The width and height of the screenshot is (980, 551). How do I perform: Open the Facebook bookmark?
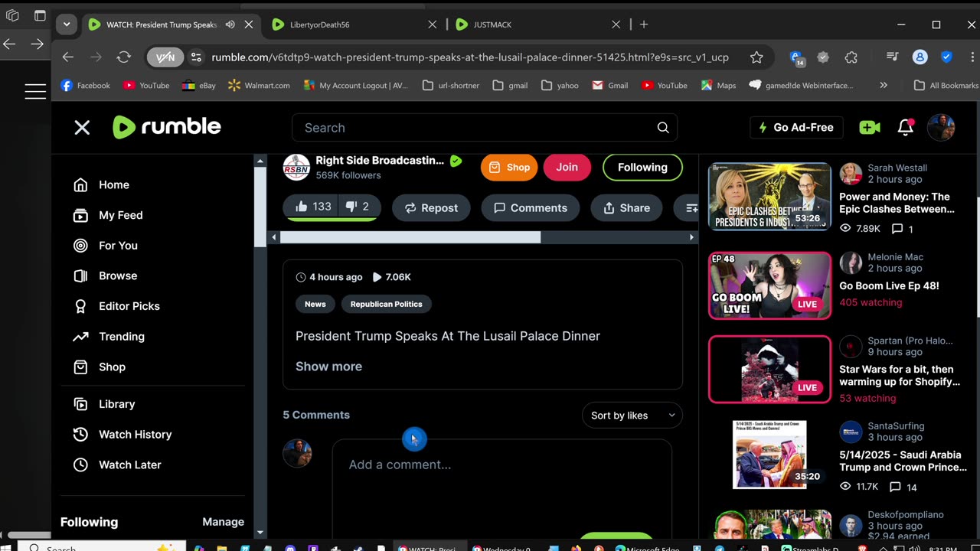click(x=86, y=86)
